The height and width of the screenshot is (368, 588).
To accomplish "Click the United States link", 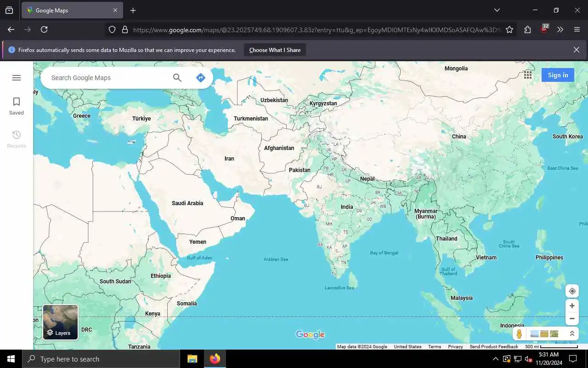I will pyautogui.click(x=407, y=346).
